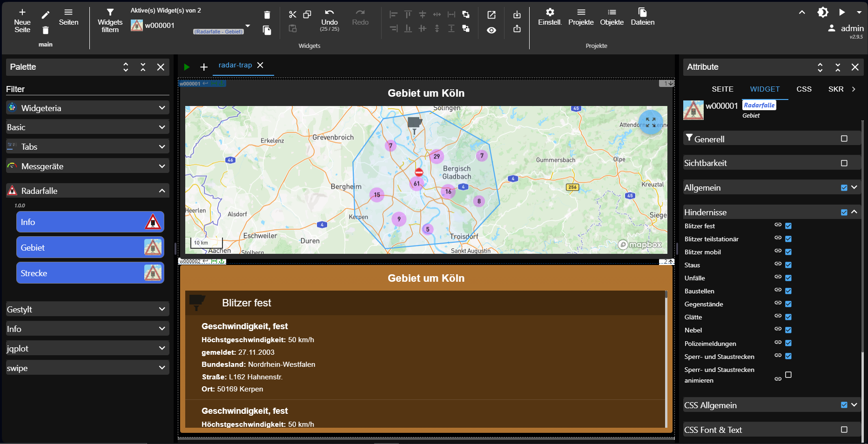Click the link icon next to Unfälle
Viewport: 868px width, 444px height.
click(778, 277)
